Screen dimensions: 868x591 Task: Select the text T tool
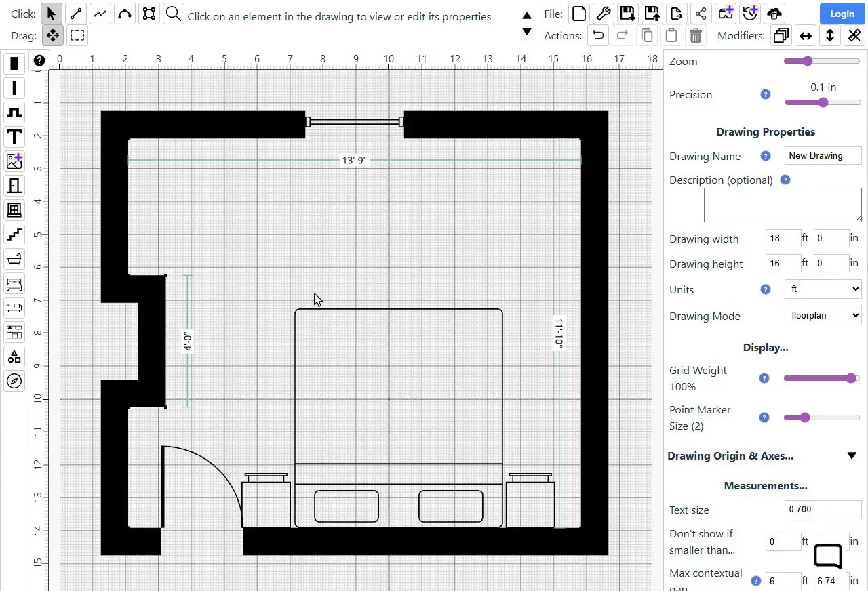coord(14,137)
